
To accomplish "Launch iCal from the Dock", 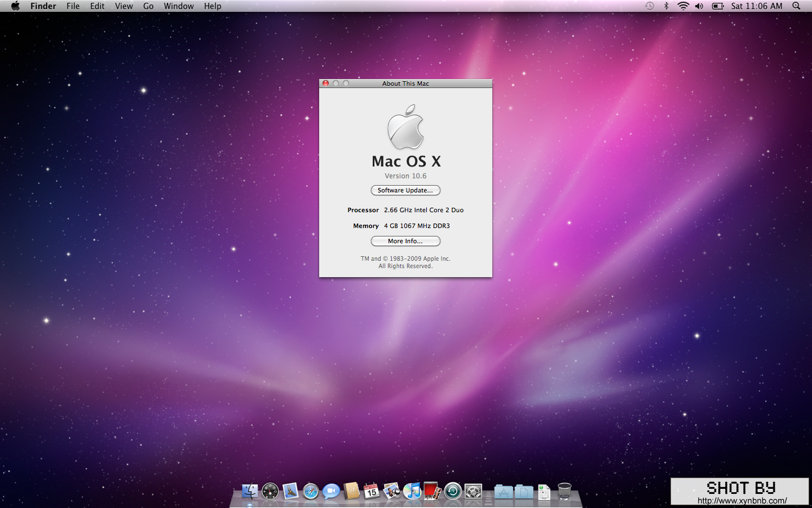I will [x=372, y=491].
